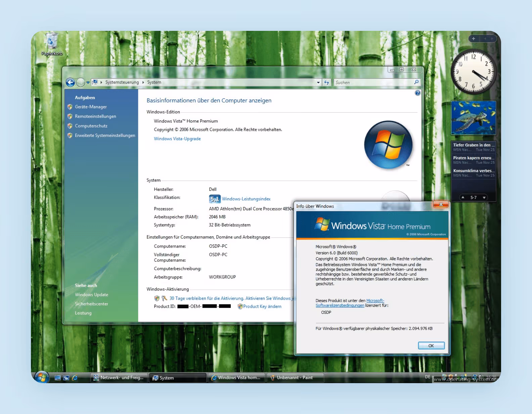Click shield icon beside Computerschutz
This screenshot has width=532, height=414.
pos(70,126)
